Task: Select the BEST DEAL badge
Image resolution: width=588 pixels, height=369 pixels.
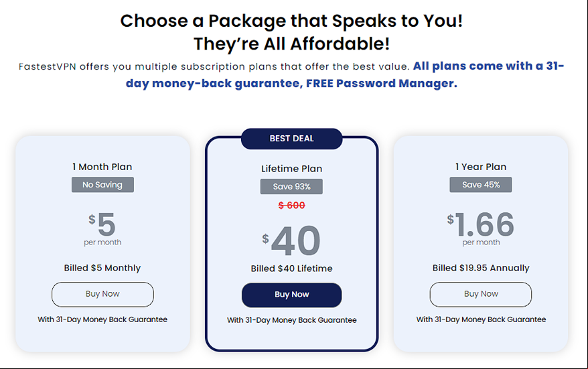Action: 291,139
